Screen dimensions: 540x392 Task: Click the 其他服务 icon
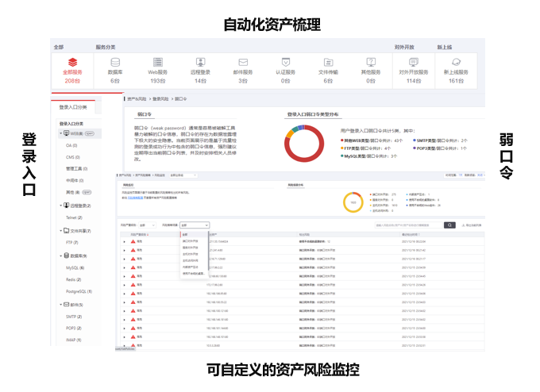tap(370, 62)
